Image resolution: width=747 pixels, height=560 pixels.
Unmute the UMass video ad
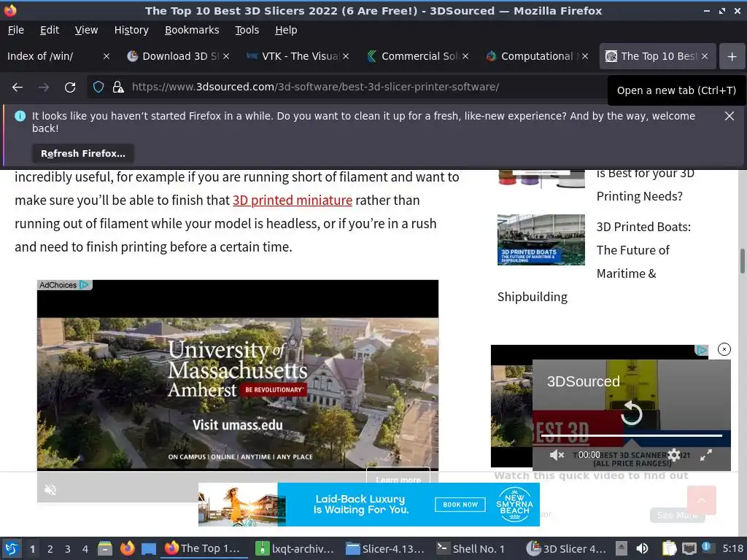(x=50, y=489)
